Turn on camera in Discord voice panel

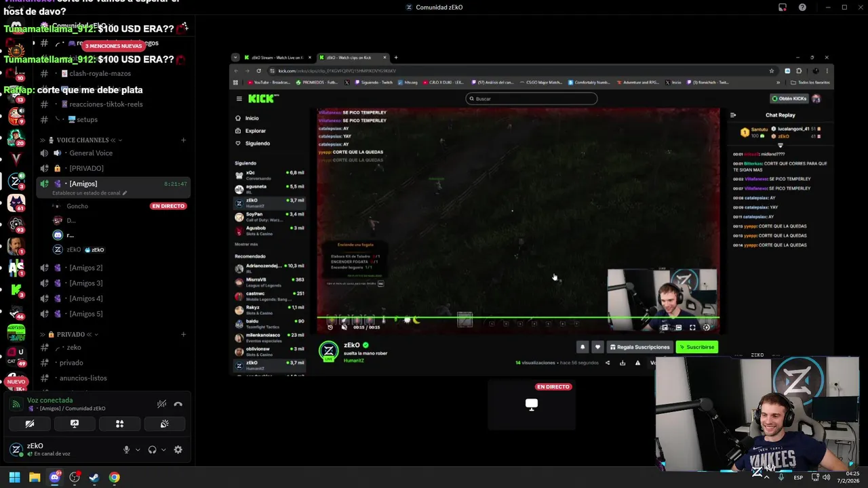[30, 424]
